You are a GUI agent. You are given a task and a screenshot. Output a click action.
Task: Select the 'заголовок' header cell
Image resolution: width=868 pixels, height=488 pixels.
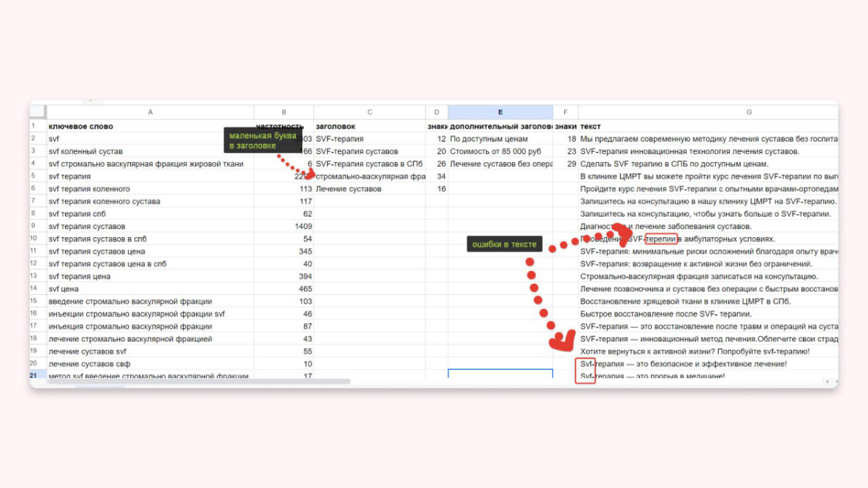[370, 126]
